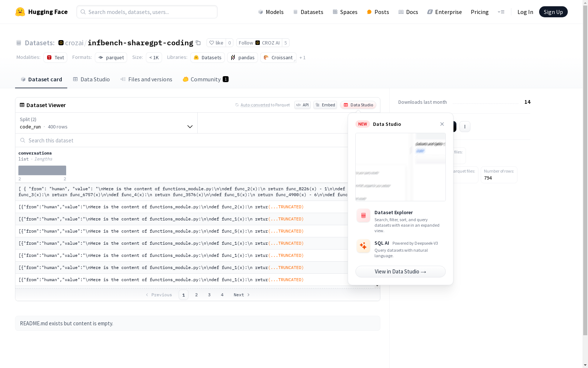Click Next page button
588x368 pixels.
point(242,295)
